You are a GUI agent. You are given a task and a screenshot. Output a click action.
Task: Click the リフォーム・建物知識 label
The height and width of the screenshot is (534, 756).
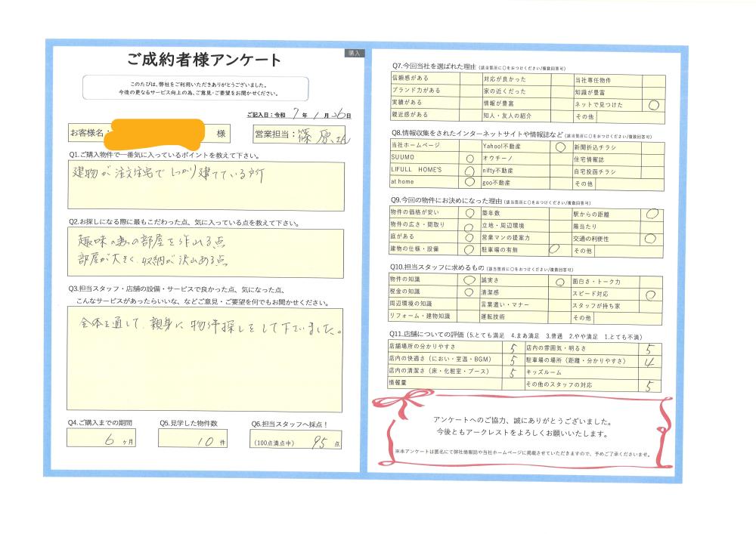pyautogui.click(x=420, y=316)
